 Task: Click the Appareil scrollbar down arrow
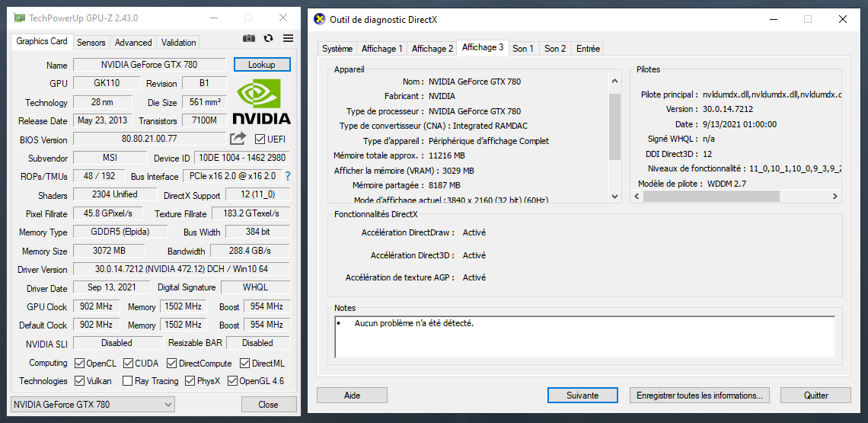[x=615, y=196]
